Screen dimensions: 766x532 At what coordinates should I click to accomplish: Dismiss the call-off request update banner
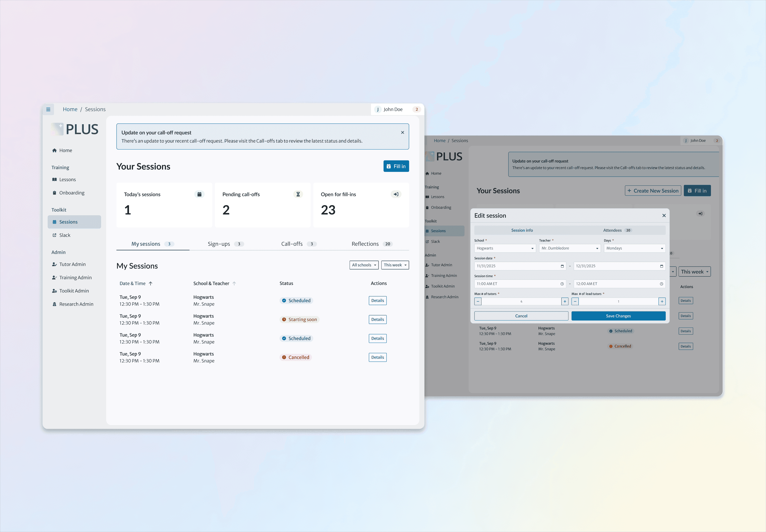pos(402,132)
